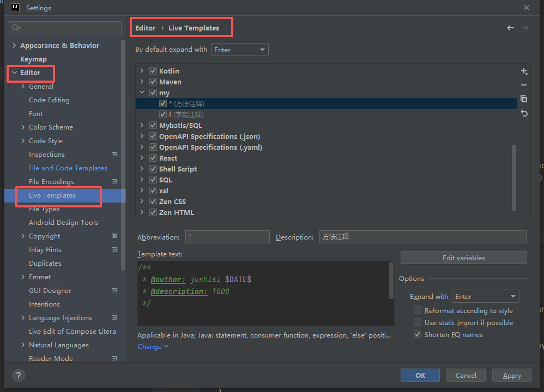Screen dimensions: 544x392
Task: Open Android Design Tools settings
Action: [x=63, y=223]
